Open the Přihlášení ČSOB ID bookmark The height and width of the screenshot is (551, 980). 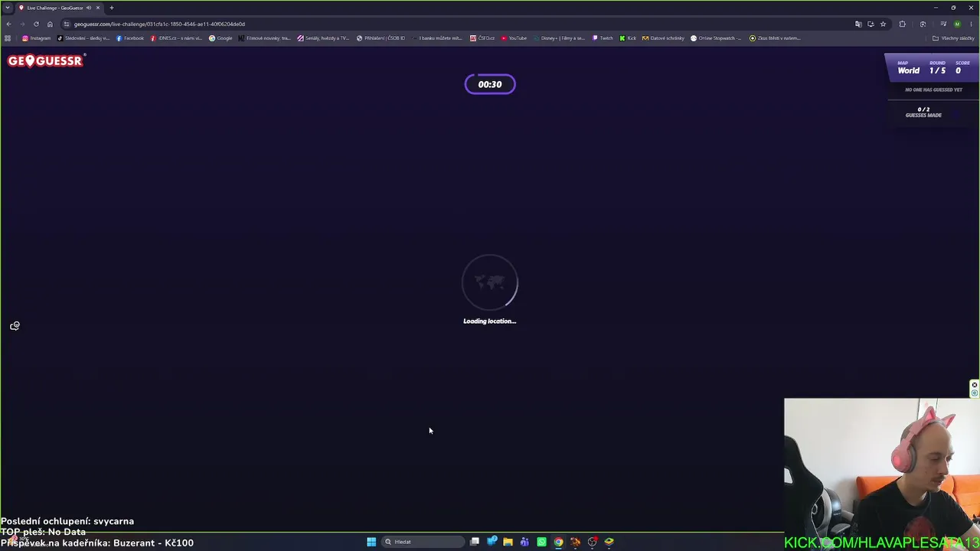pyautogui.click(x=381, y=38)
